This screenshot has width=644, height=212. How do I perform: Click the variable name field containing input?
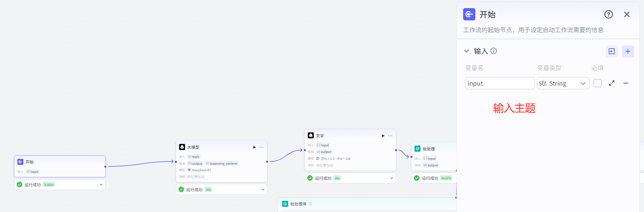point(499,83)
